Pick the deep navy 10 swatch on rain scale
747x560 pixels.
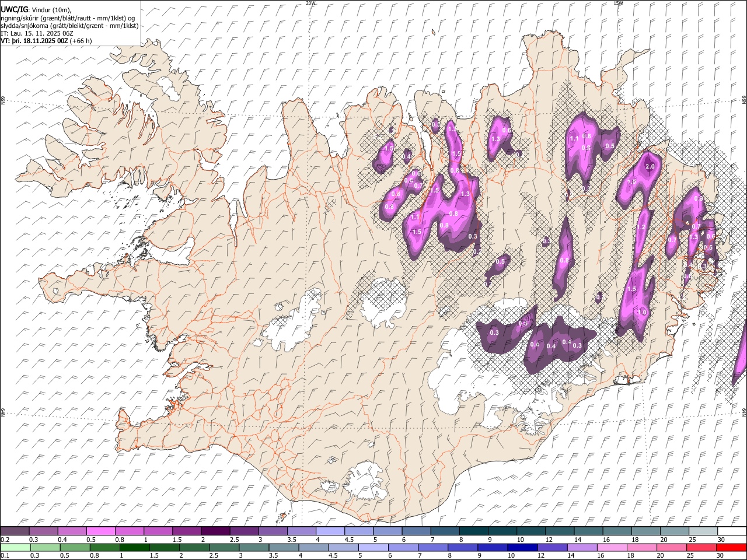tap(522, 547)
